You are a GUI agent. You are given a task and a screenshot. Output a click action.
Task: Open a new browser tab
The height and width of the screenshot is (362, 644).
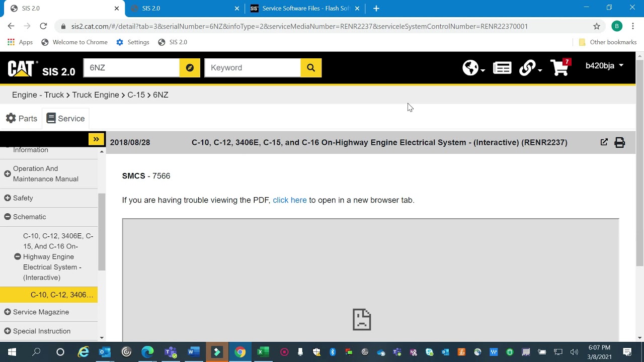pyautogui.click(x=376, y=9)
